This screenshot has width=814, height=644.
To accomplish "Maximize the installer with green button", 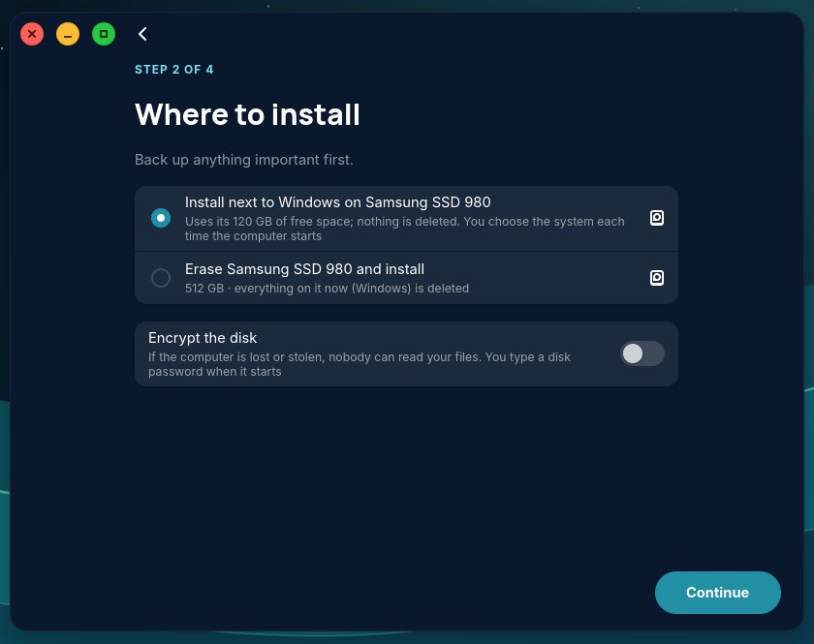I will point(104,34).
